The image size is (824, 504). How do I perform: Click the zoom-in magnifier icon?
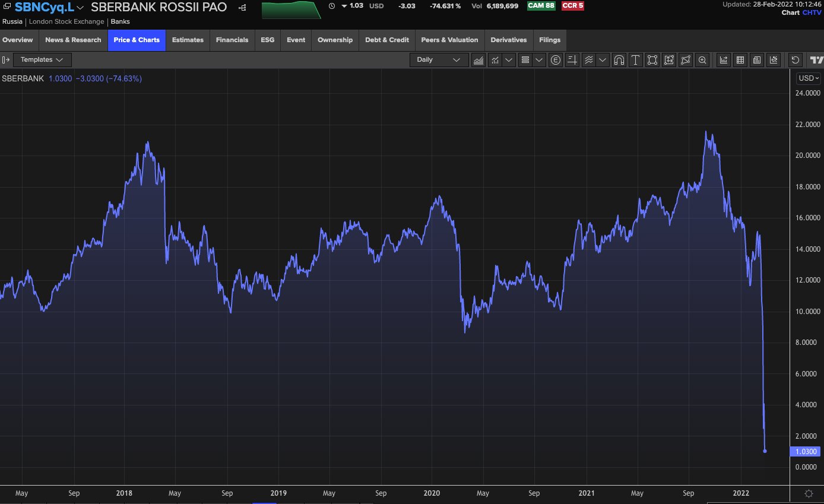702,60
